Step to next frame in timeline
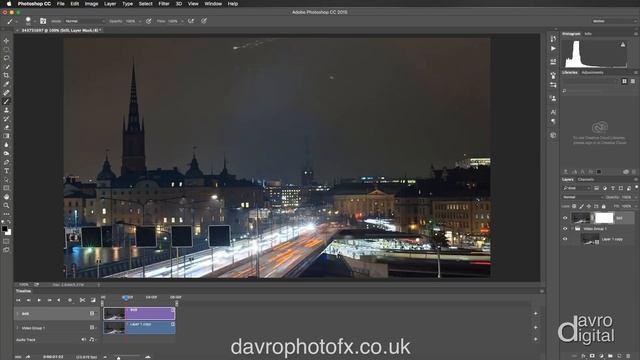The width and height of the screenshot is (640, 360). [x=49, y=300]
